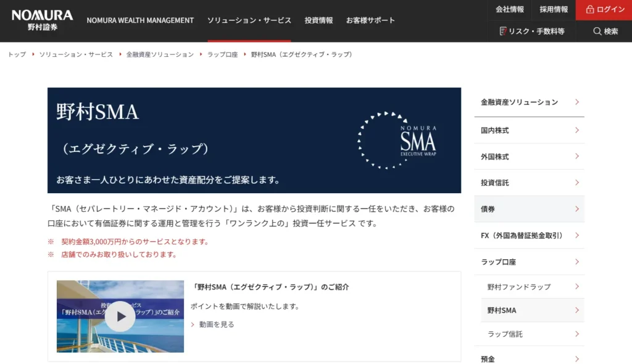Click the lock icon beside ログイン

point(589,9)
